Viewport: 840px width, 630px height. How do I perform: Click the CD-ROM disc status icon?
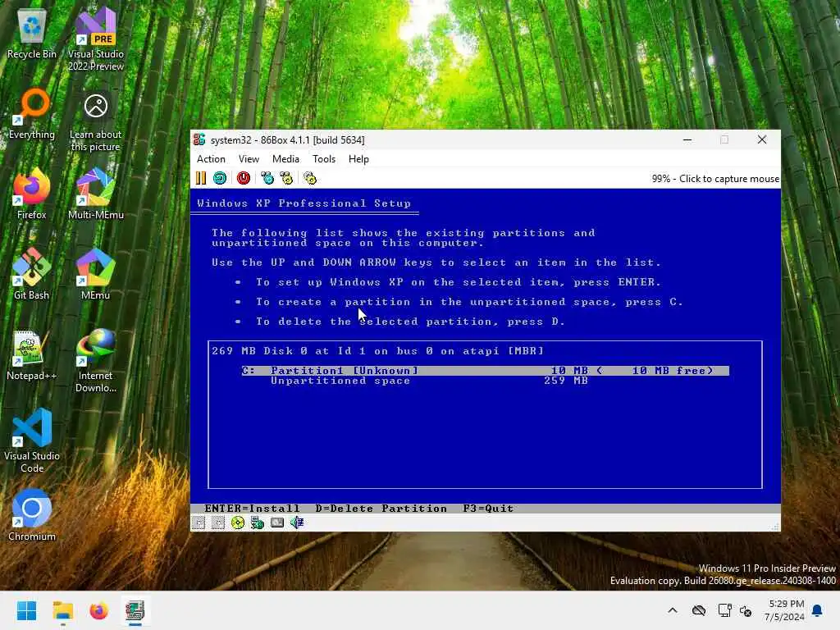(x=238, y=523)
